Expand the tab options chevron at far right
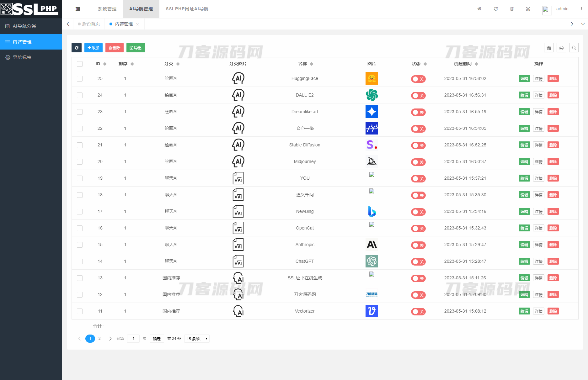 tap(583, 24)
